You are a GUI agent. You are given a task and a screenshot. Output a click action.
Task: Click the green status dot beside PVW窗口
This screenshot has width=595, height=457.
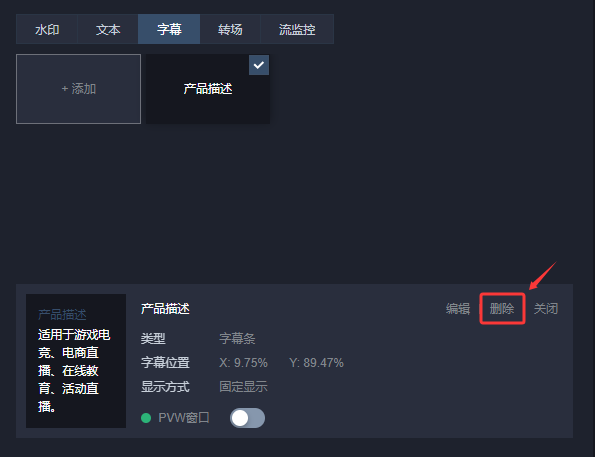tap(146, 418)
